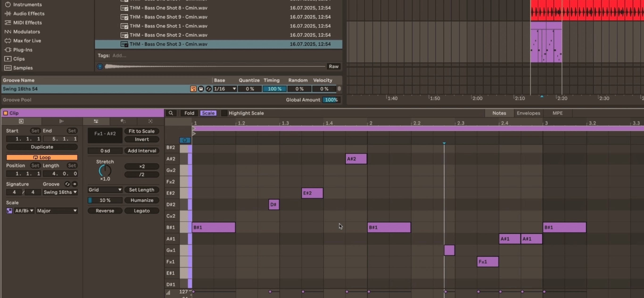The image size is (644, 298).
Task: Open the Max for Live browser section
Action: 28,41
